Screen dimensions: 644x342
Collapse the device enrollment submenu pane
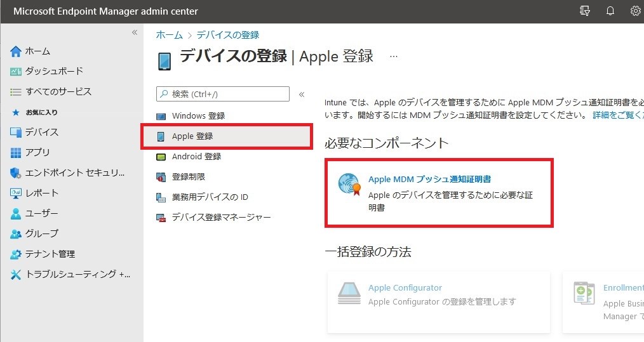(302, 95)
